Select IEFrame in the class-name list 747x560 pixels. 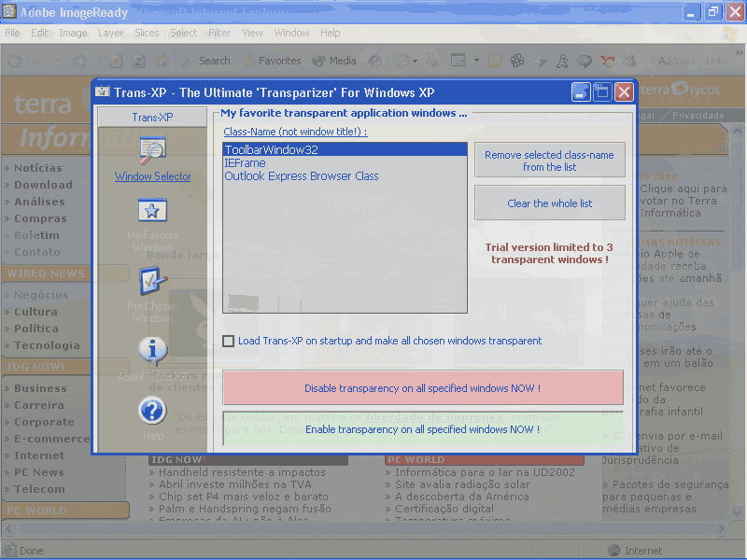245,162
